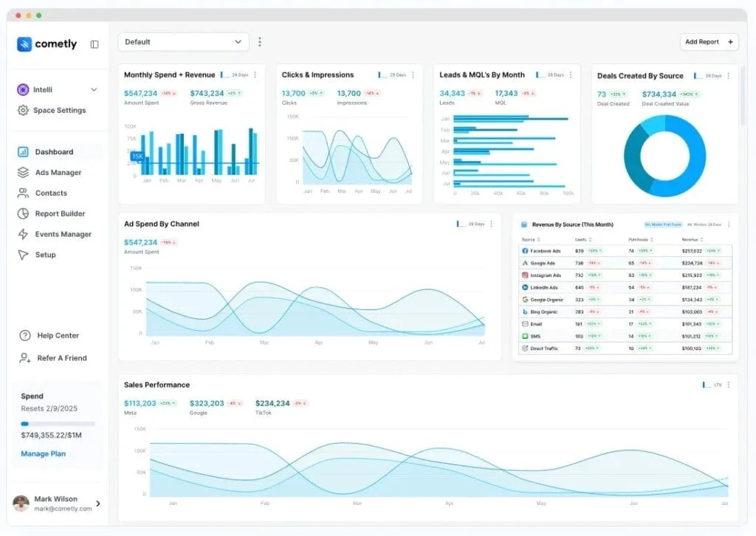Click the spend usage progress bar
756x536 pixels.
[x=57, y=424]
